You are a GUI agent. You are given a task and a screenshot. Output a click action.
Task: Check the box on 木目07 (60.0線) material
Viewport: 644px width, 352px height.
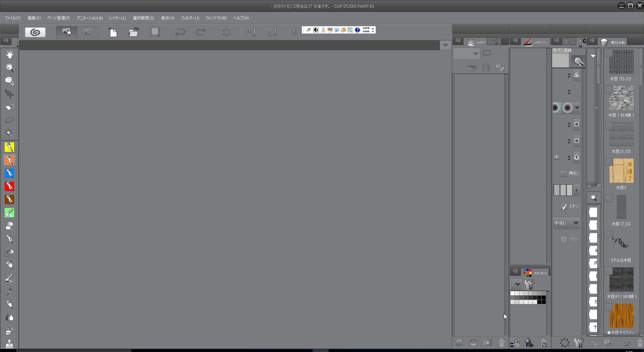pyautogui.click(x=609, y=271)
